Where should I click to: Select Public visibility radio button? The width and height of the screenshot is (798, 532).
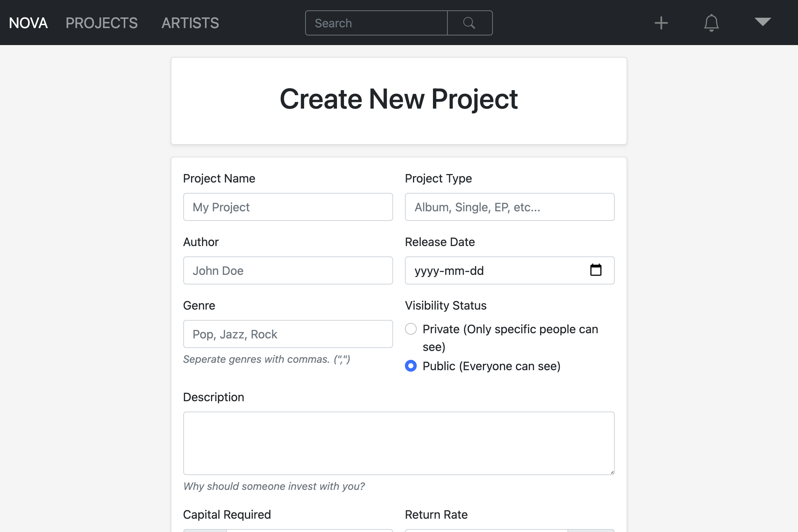[411, 366]
